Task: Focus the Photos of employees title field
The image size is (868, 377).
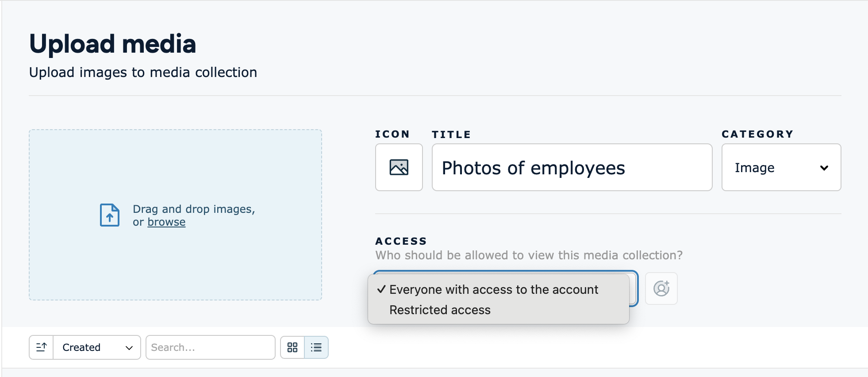Action: (x=572, y=168)
